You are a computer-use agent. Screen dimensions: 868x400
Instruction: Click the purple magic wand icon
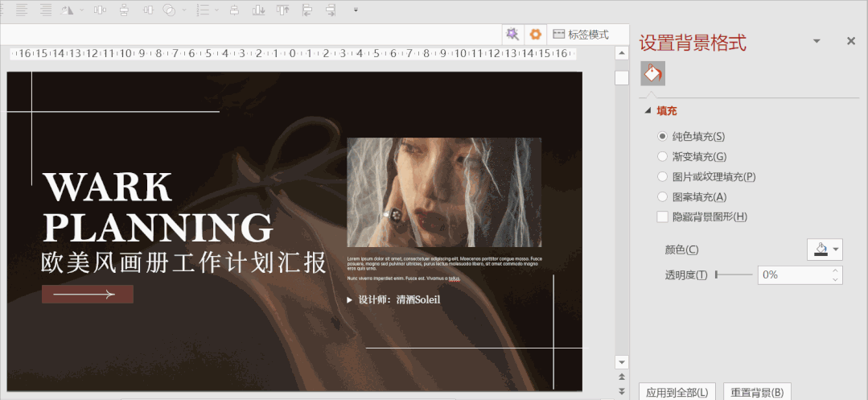coord(512,35)
